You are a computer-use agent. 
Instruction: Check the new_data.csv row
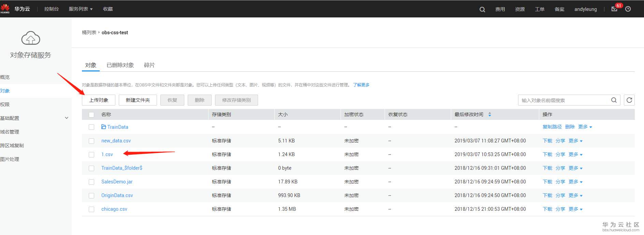[x=91, y=141]
